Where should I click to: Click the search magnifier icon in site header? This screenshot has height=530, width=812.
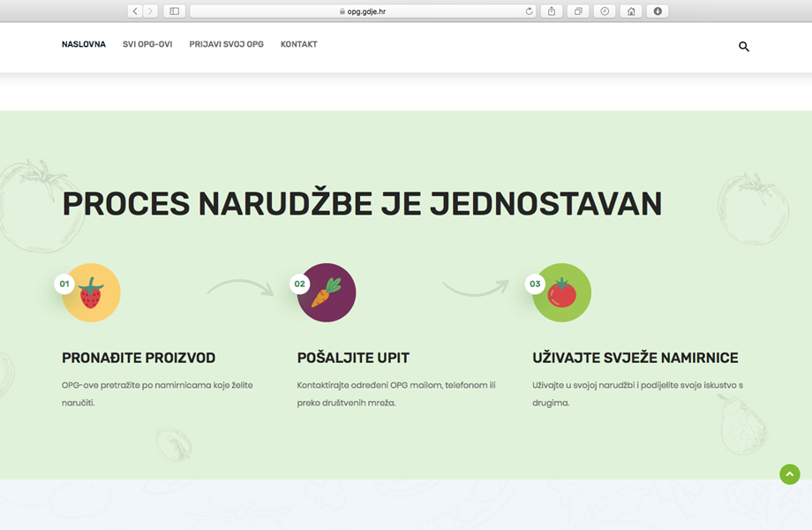(x=743, y=47)
